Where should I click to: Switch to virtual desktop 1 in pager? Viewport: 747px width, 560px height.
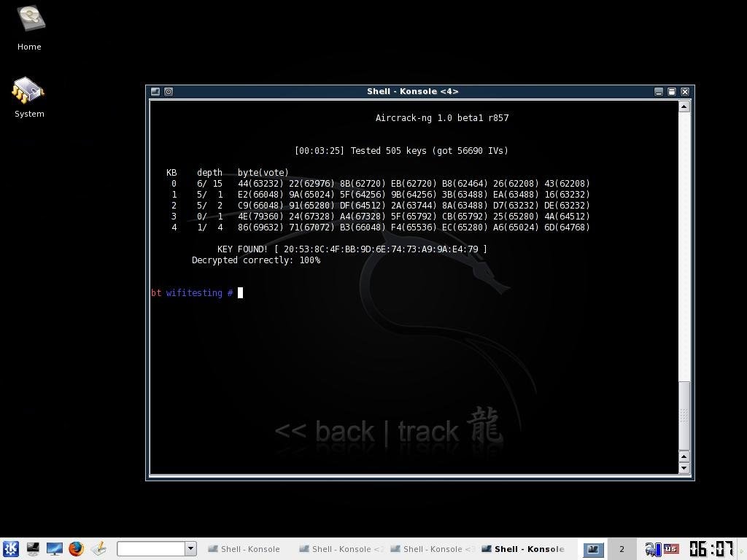pos(593,549)
